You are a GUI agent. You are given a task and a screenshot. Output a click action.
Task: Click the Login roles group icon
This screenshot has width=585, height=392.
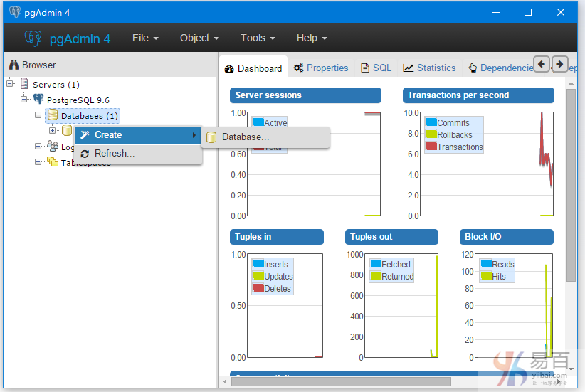coord(53,147)
